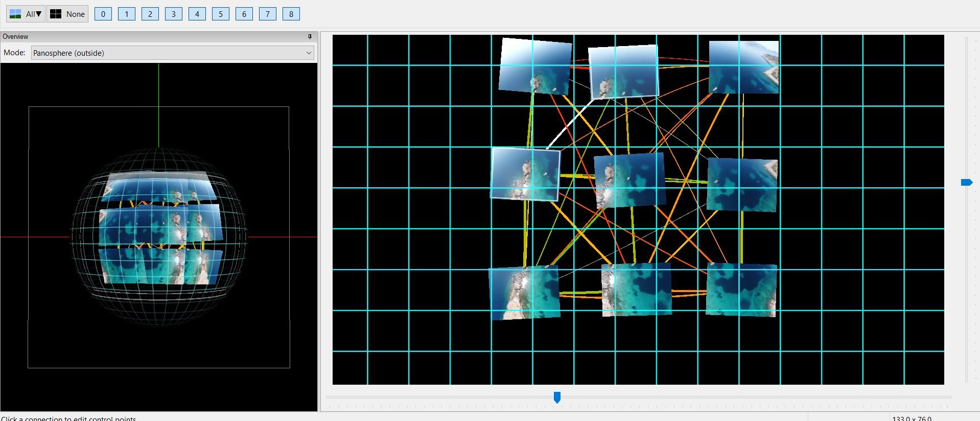Toggle image 8 button
The height and width of the screenshot is (421, 980).
pyautogui.click(x=291, y=14)
